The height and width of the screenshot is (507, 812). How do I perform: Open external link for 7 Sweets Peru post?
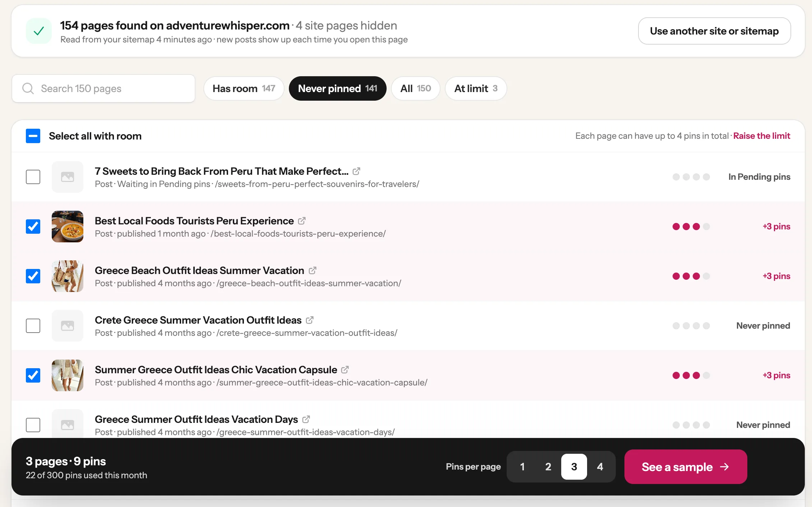[356, 171]
